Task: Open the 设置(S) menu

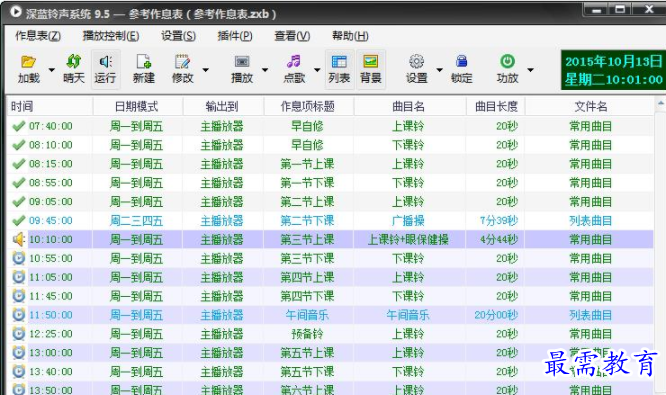Action: pyautogui.click(x=178, y=36)
